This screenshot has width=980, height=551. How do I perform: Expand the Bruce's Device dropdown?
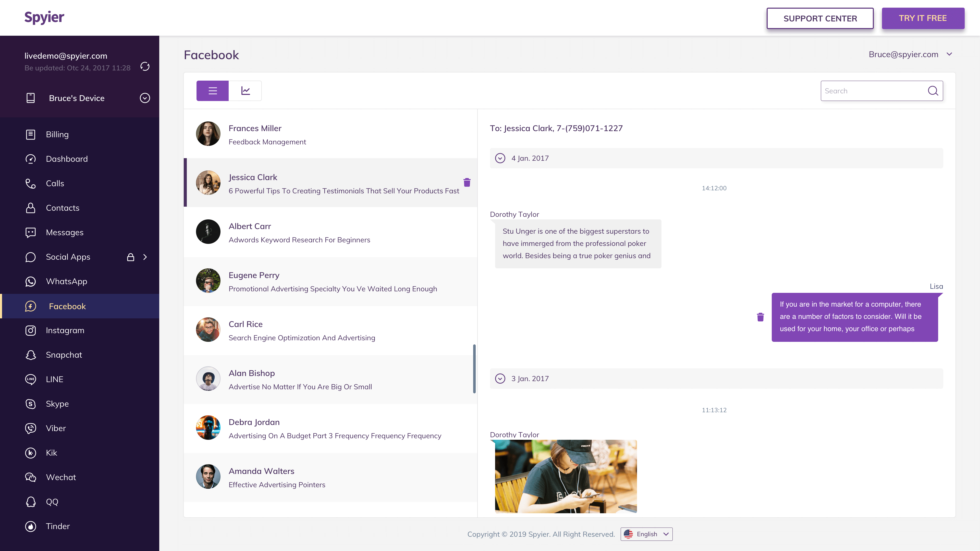(x=144, y=98)
